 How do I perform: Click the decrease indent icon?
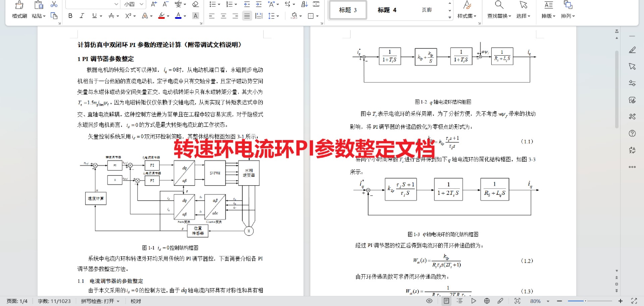[247, 4]
